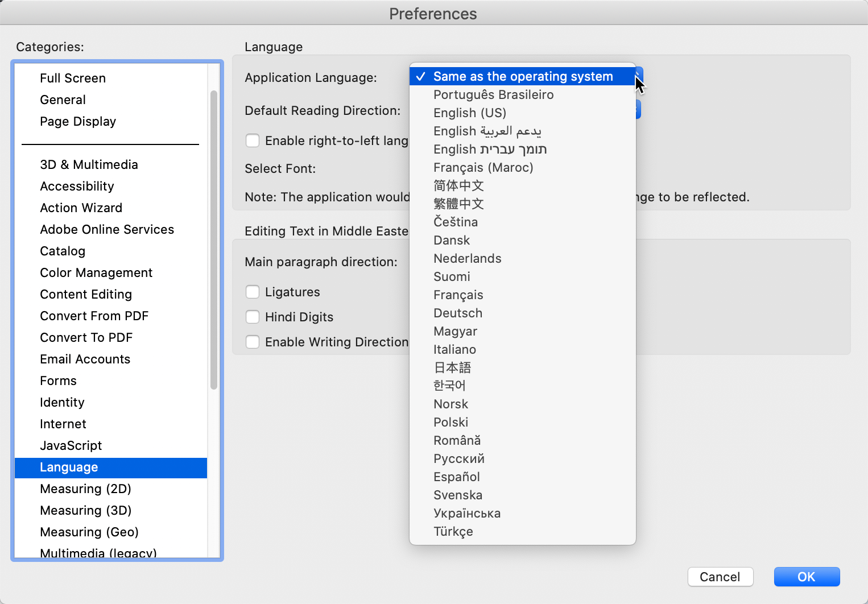
Task: Go to JavaScript settings category
Action: 71,445
